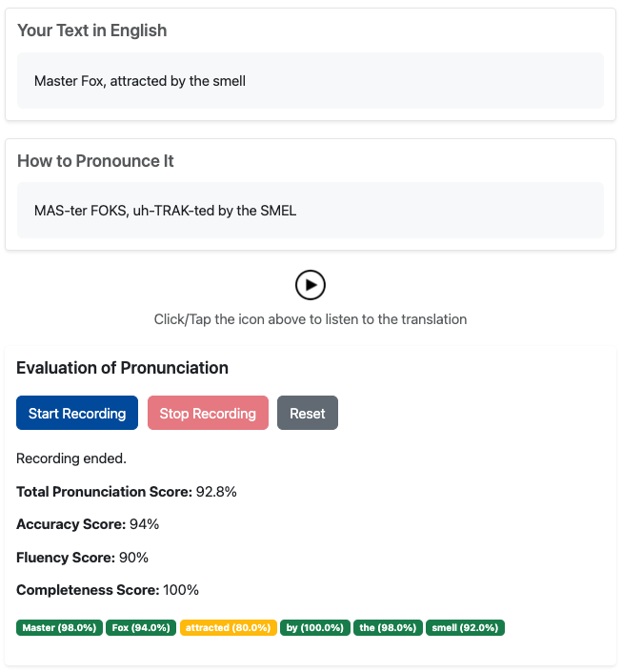This screenshot has width=622, height=672.
Task: Click the Total Pronunciation Score line
Action: click(x=127, y=492)
